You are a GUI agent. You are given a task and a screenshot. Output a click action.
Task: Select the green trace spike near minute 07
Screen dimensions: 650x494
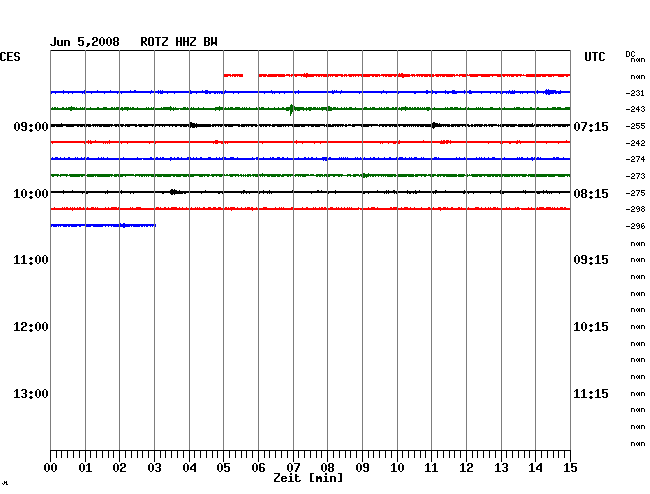(291, 109)
